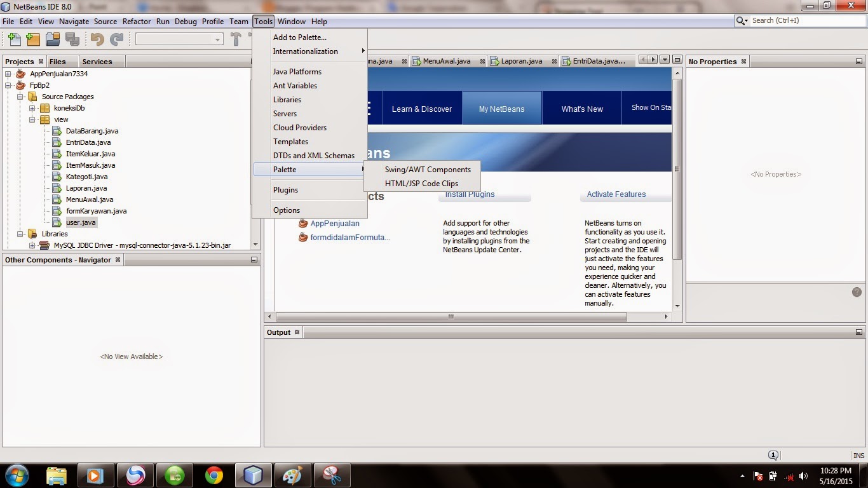Click the AppPenjualan project coffee icon under recent projects
868x488 pixels.
click(304, 223)
